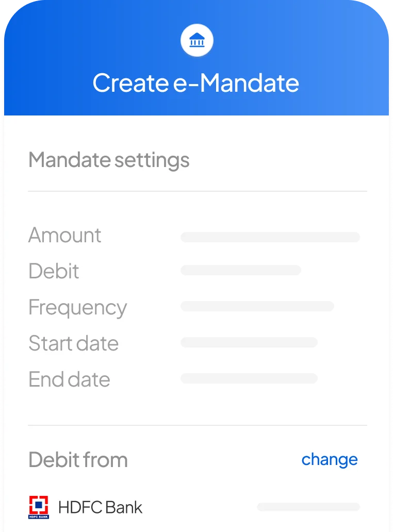The height and width of the screenshot is (532, 393).
Task: Click the HDFC Bank logo icon
Action: pos(39,507)
